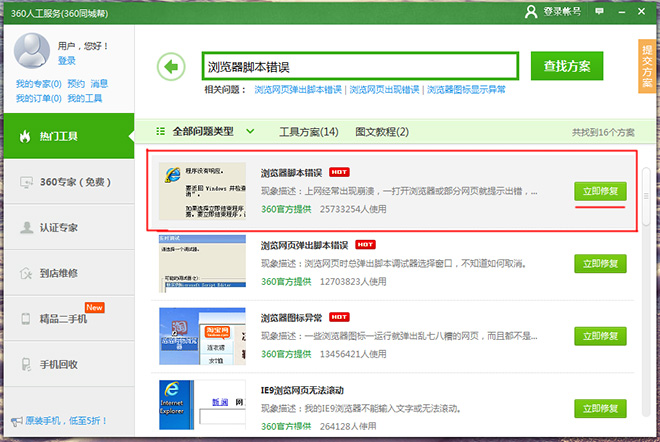660x442 pixels.
Task: Click 立即修复 for IE9浏览网页无法滚动
Action: 600,408
